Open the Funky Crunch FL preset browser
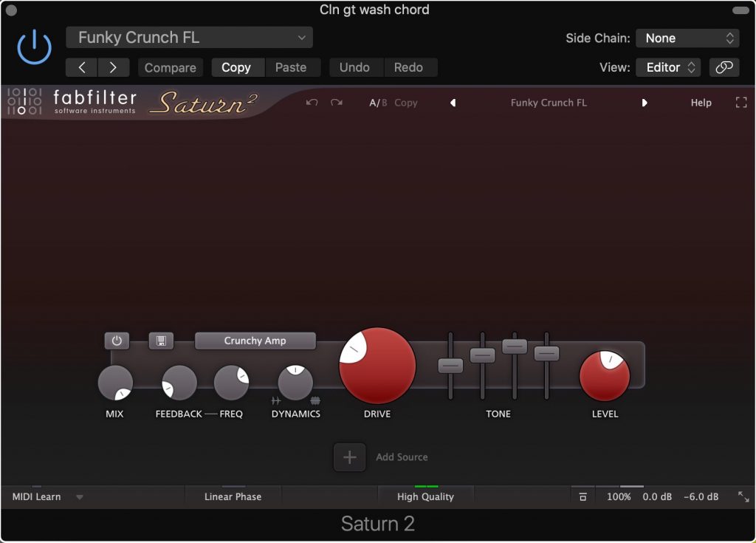 (x=549, y=103)
